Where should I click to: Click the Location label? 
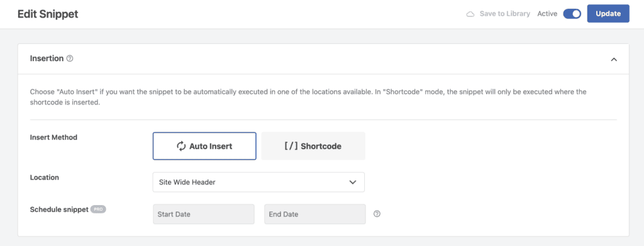pos(45,177)
